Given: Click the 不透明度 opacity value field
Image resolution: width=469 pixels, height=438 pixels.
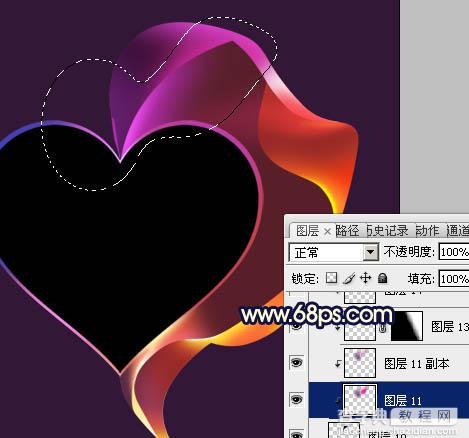Looking at the screenshot, I should tap(454, 252).
